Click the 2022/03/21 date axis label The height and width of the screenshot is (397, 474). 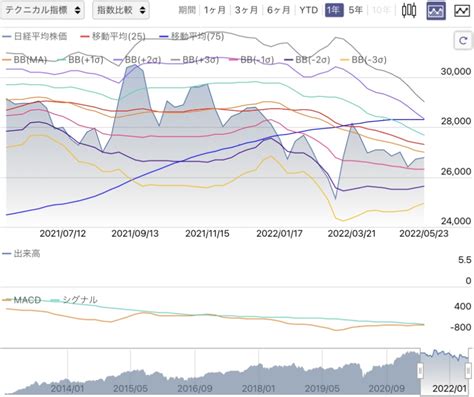tap(352, 234)
